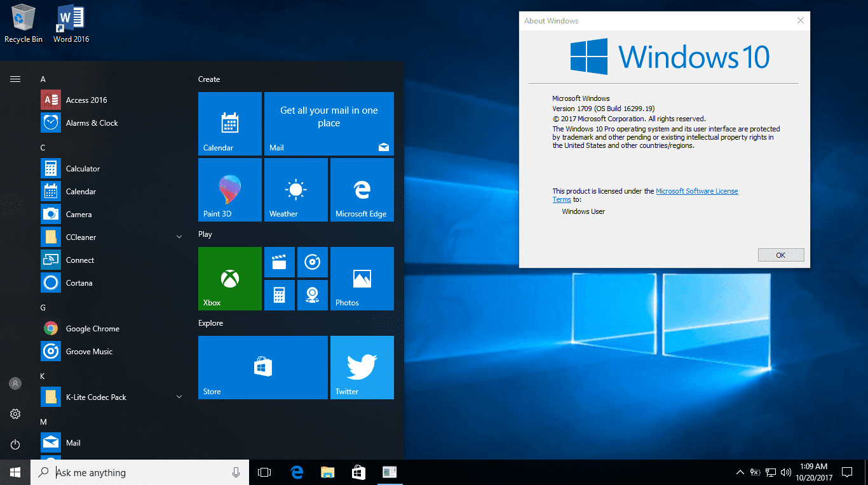Open Edge from the taskbar
The height and width of the screenshot is (485, 868).
(297, 472)
